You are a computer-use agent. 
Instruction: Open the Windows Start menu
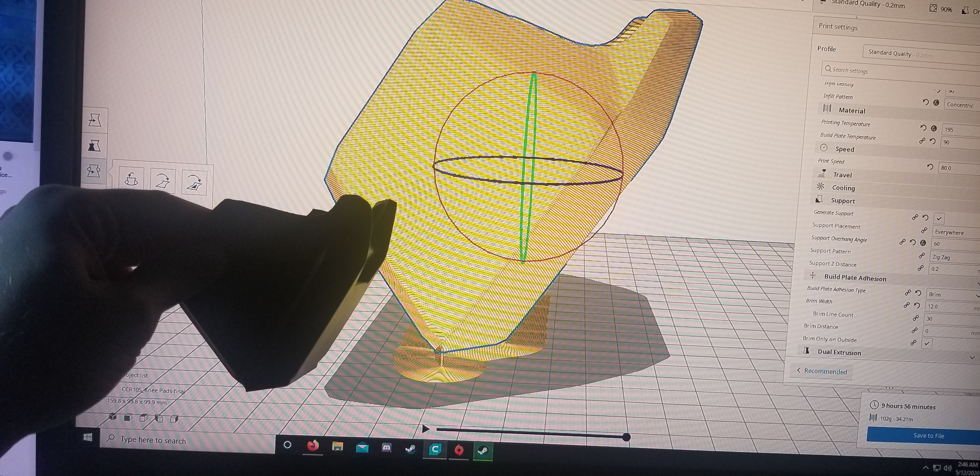pyautogui.click(x=87, y=437)
